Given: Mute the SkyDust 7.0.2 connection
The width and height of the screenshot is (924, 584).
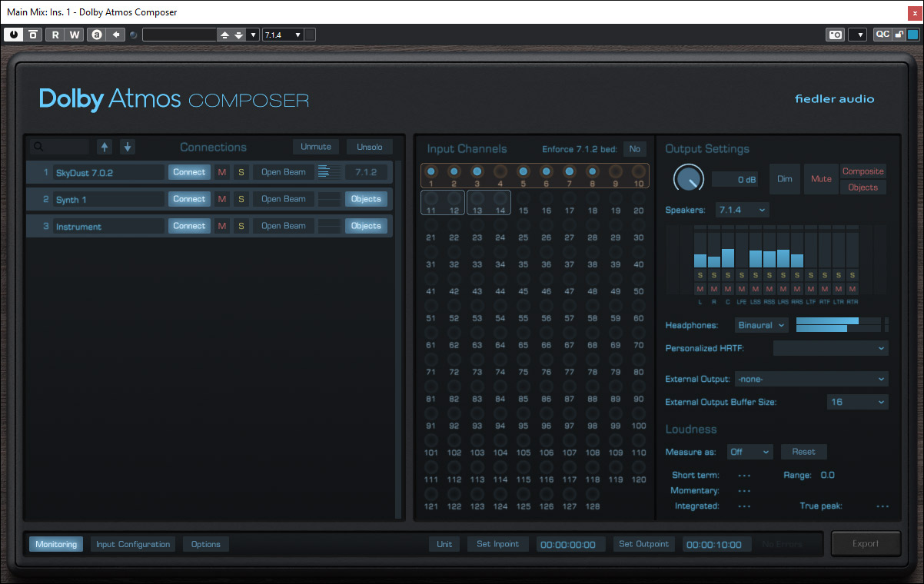Looking at the screenshot, I should pos(222,172).
